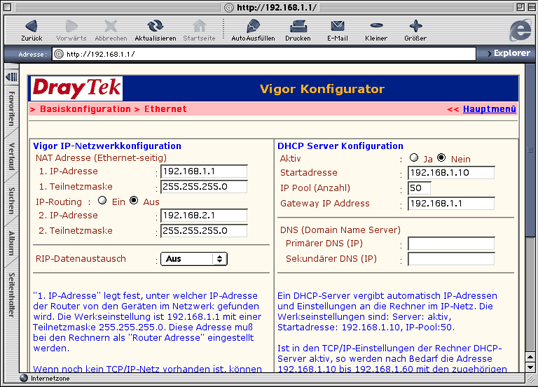538x387 pixels.
Task: Click the DHCP Server Konfiguration heading
Action: pos(340,146)
